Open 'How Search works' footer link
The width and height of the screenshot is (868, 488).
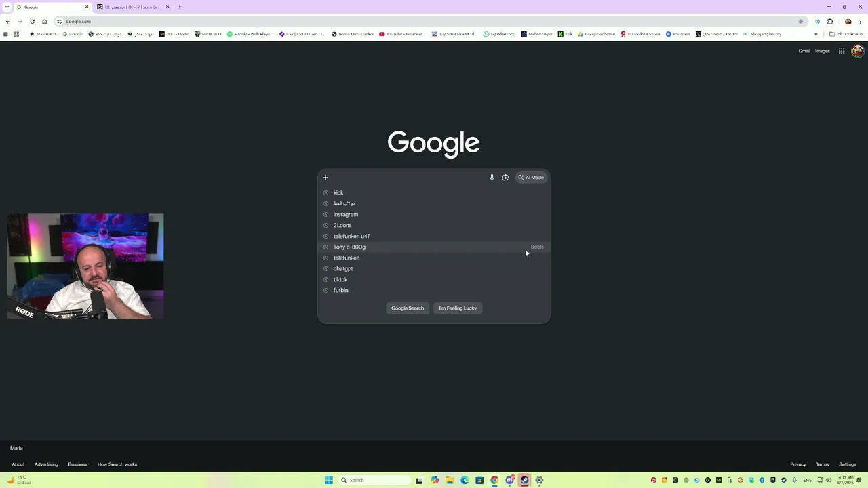click(117, 464)
